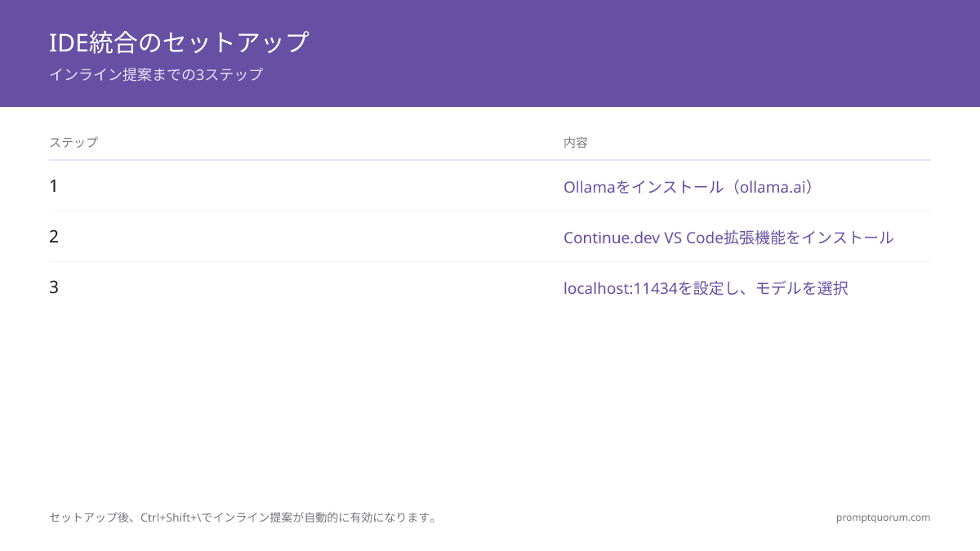The image size is (980, 551).
Task: Click 'localhost:11434を設定し、モデルを選択' text
Action: [x=706, y=288]
